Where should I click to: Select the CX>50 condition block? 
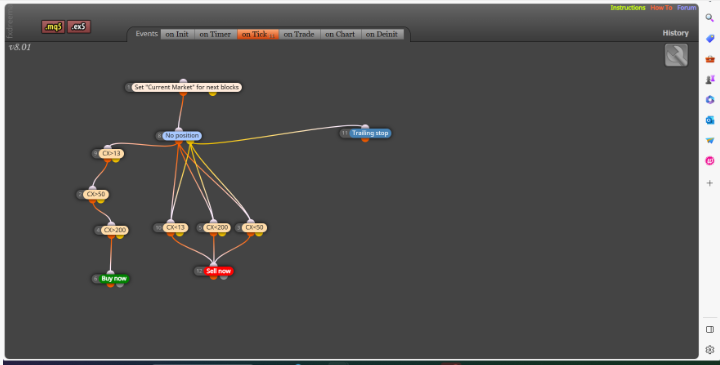[96, 194]
